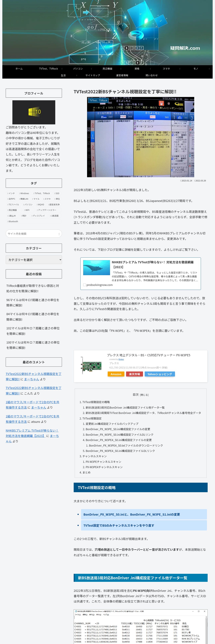Jump to TOC item PX-W3PE4チャンネルスキャン
This screenshot has width=215, height=644.
(104, 467)
